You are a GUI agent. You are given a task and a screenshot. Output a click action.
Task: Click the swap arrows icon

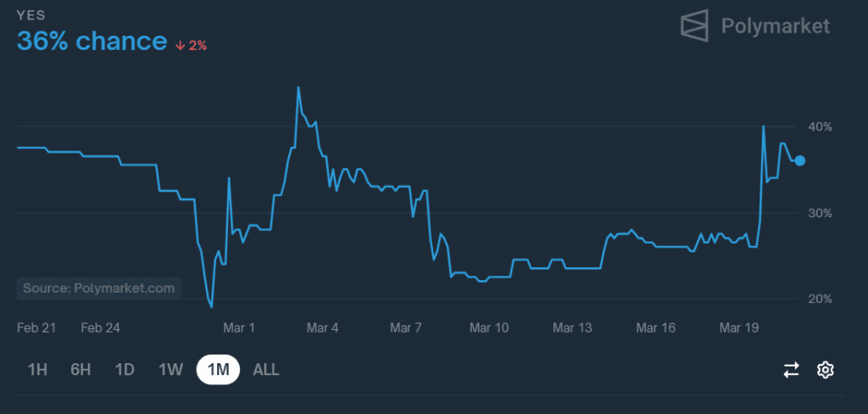pyautogui.click(x=792, y=370)
